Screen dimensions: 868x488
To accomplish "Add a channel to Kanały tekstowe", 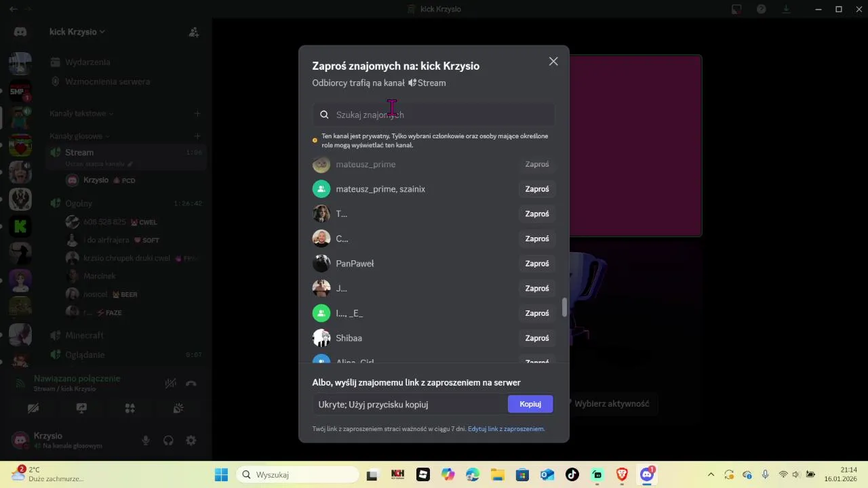I will 197,114.
